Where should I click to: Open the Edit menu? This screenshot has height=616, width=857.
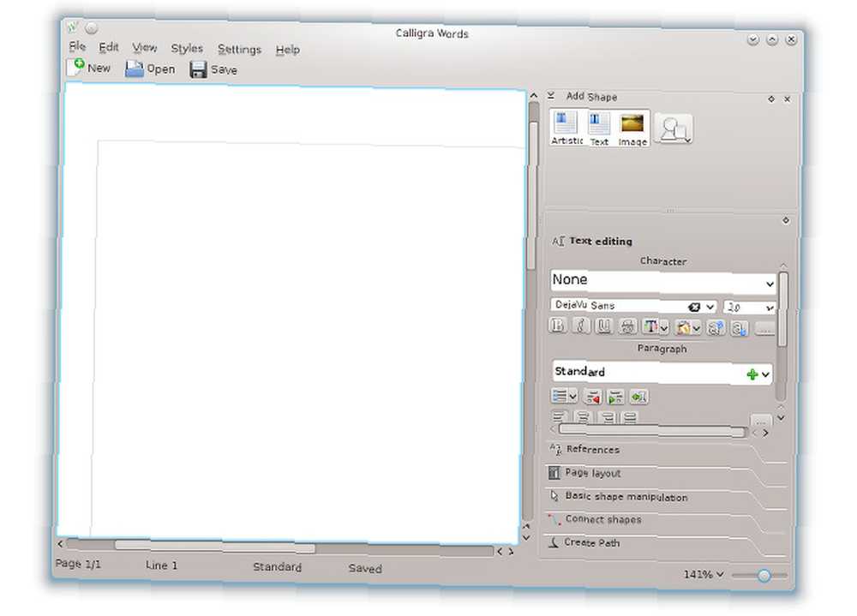tap(109, 47)
